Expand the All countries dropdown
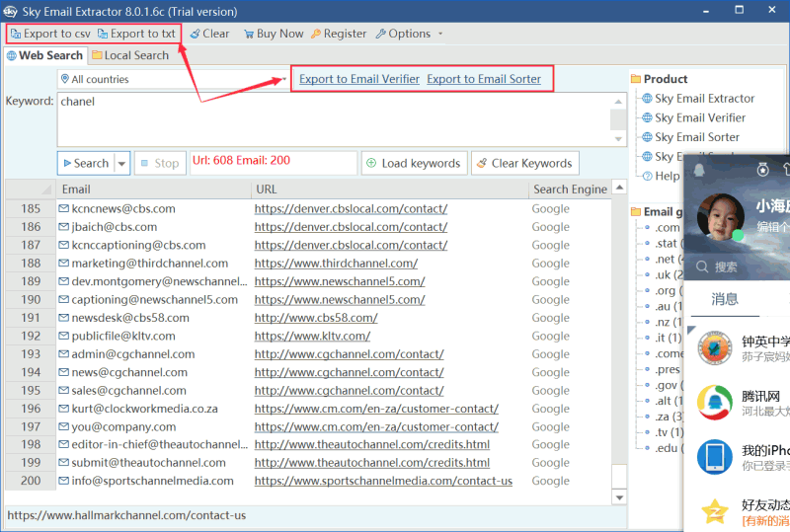 click(x=283, y=79)
